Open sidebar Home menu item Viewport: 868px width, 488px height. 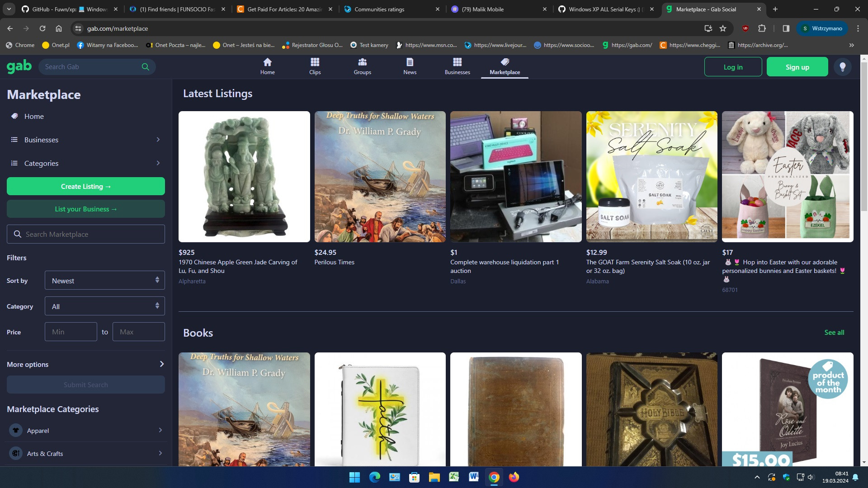point(85,116)
